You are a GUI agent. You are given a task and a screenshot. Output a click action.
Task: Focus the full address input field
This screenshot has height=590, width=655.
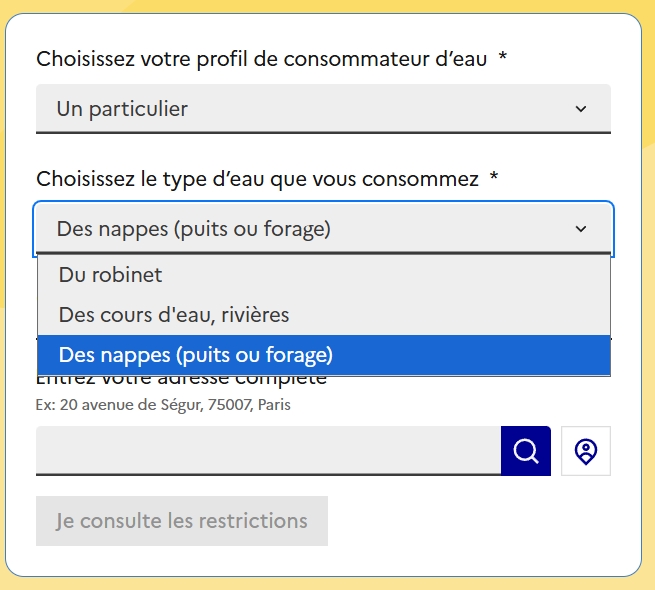pyautogui.click(x=268, y=451)
